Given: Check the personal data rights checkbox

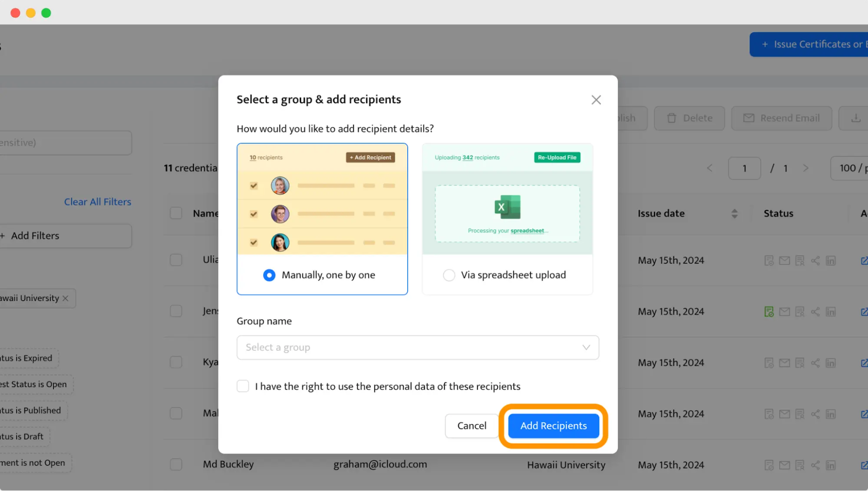Looking at the screenshot, I should 243,386.
